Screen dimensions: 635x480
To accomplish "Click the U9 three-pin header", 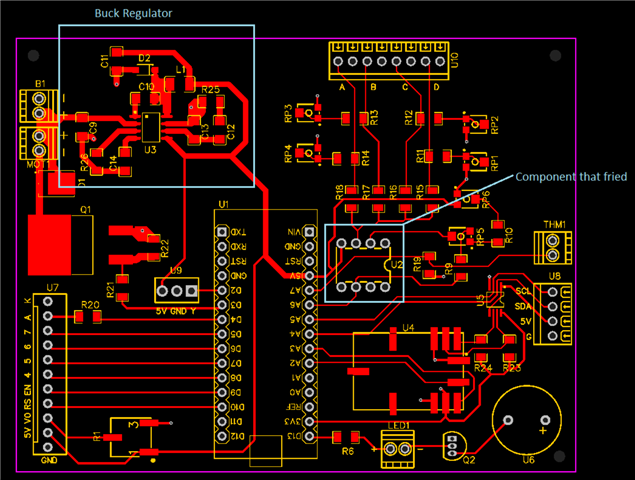I will [177, 290].
